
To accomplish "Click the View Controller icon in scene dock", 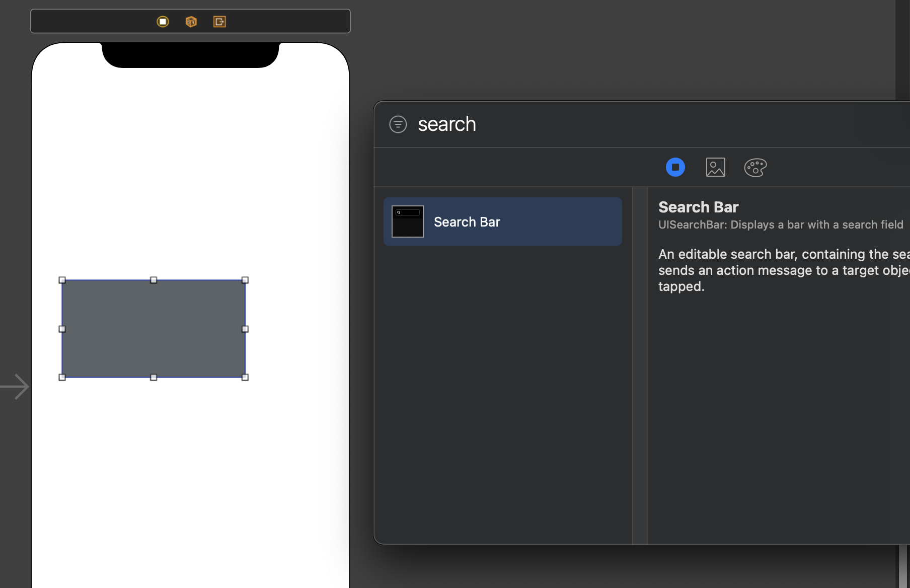I will tap(163, 22).
